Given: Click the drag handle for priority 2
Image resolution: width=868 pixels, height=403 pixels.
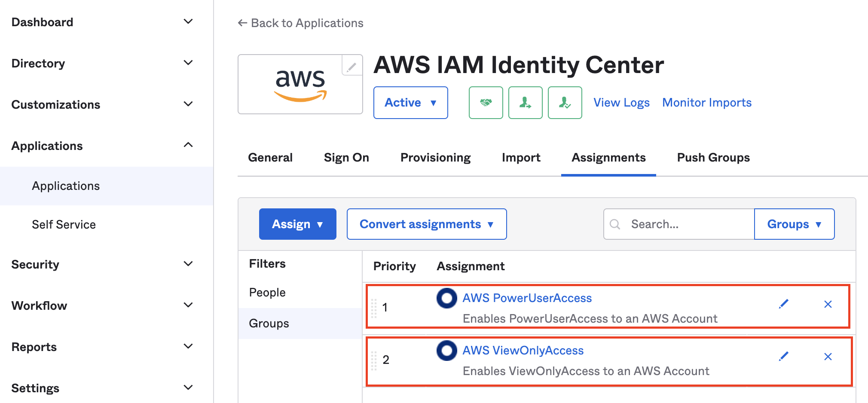Looking at the screenshot, I should (374, 360).
